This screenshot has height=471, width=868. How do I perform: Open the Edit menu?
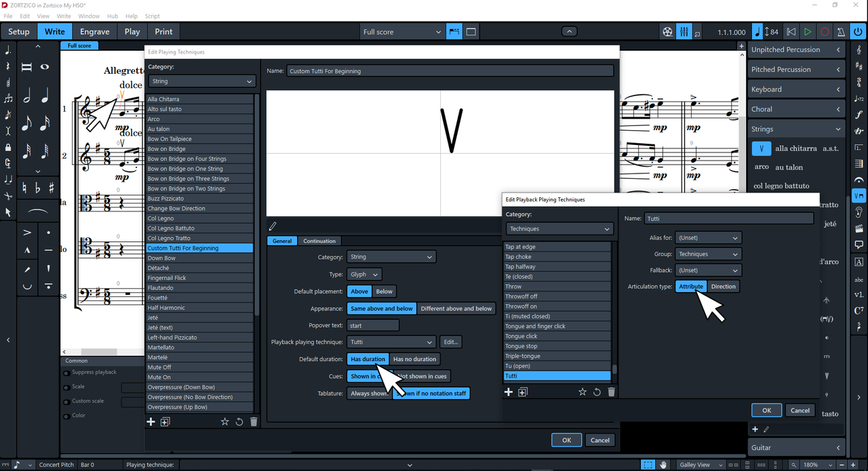tap(25, 16)
